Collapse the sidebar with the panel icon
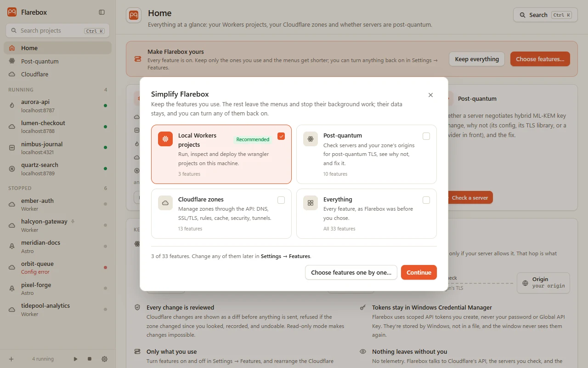 (x=102, y=12)
